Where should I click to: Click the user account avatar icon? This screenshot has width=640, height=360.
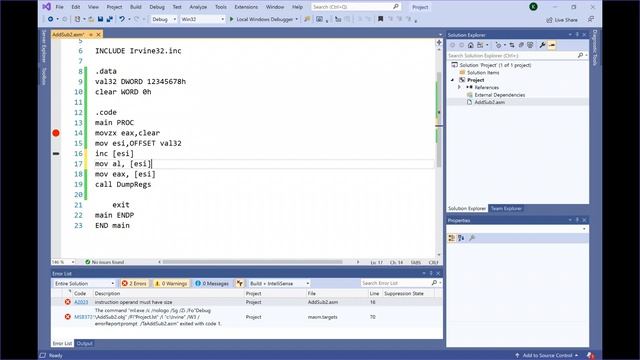(x=533, y=7)
